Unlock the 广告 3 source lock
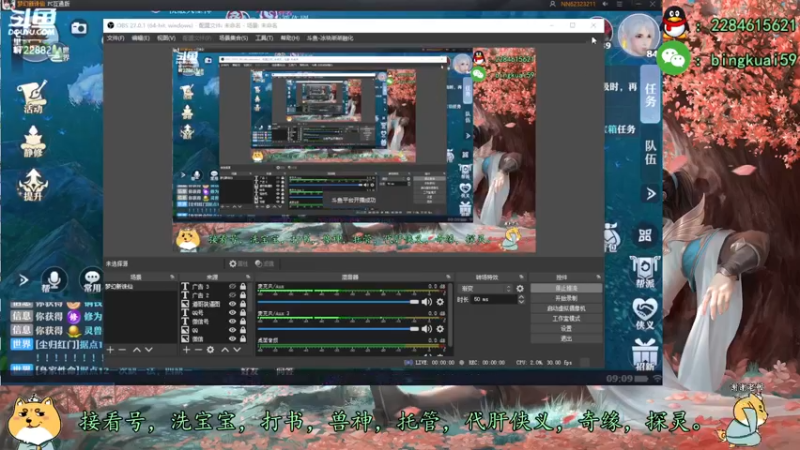Image resolution: width=800 pixels, height=450 pixels. pos(243,286)
